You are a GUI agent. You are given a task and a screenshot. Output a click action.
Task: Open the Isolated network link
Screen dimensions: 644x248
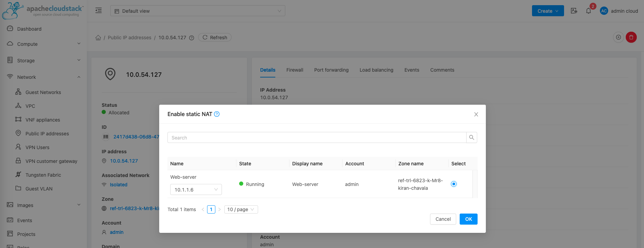119,185
